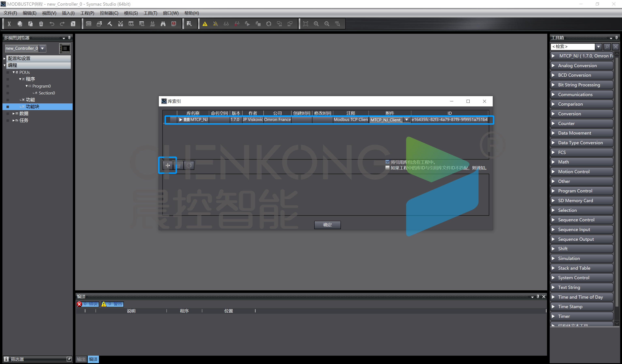Close the 编译 build panel
This screenshot has width=622, height=364.
544,296
